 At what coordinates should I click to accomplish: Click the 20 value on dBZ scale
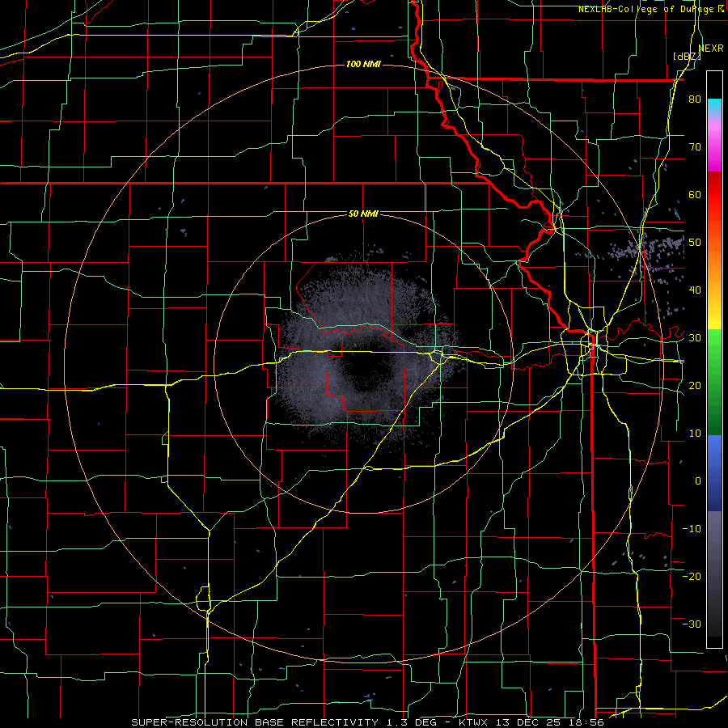tap(695, 386)
